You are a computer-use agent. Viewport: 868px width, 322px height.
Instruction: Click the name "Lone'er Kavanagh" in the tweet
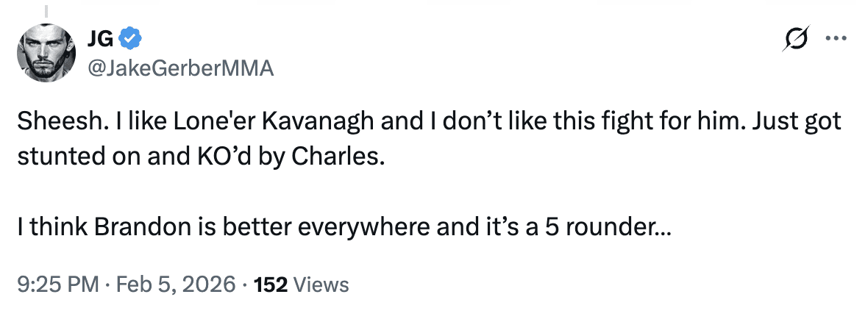coord(235,122)
